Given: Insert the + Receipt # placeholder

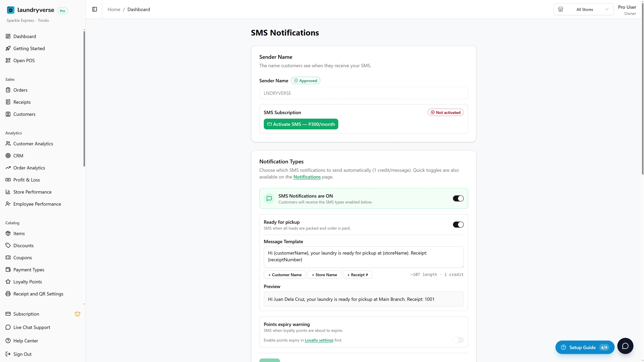Looking at the screenshot, I should pos(358,275).
